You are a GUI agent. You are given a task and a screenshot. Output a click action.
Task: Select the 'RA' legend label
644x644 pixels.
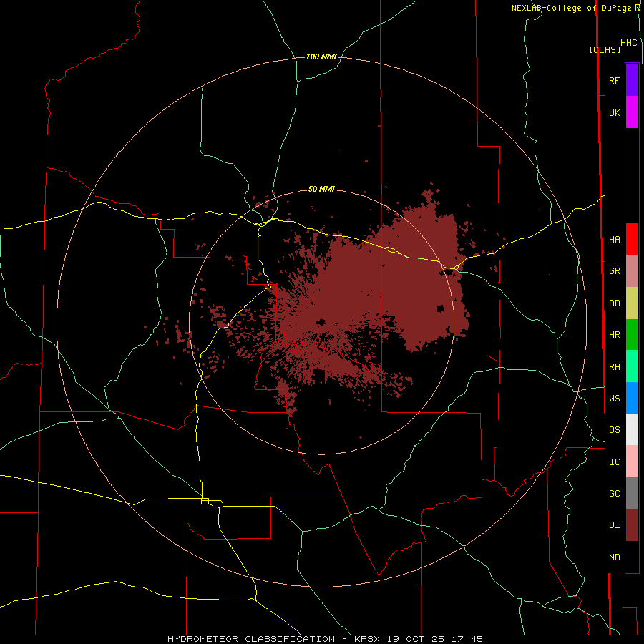point(614,367)
